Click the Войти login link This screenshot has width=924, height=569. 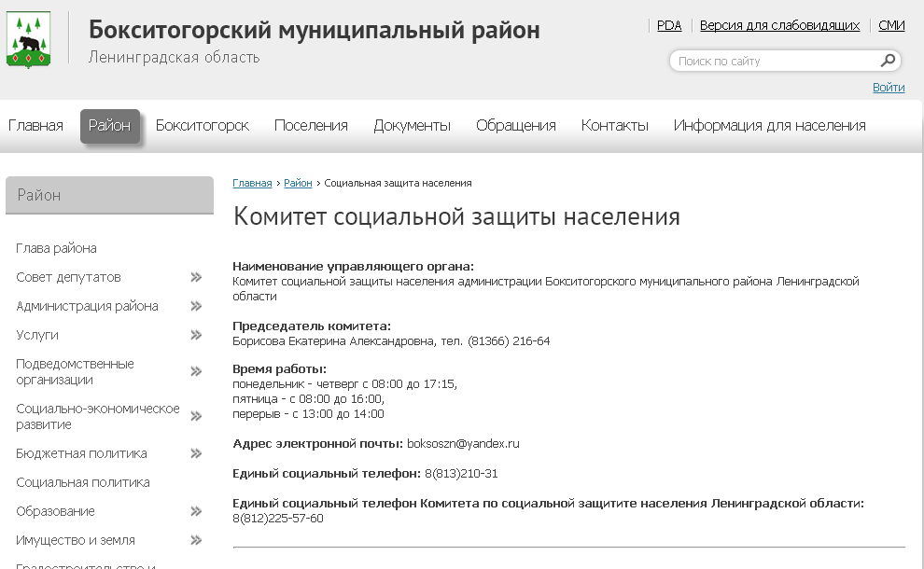tap(888, 87)
